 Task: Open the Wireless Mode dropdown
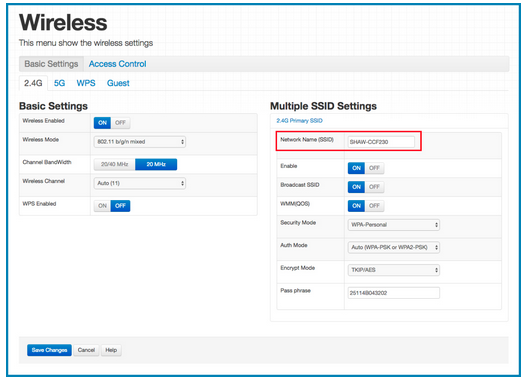click(x=140, y=142)
